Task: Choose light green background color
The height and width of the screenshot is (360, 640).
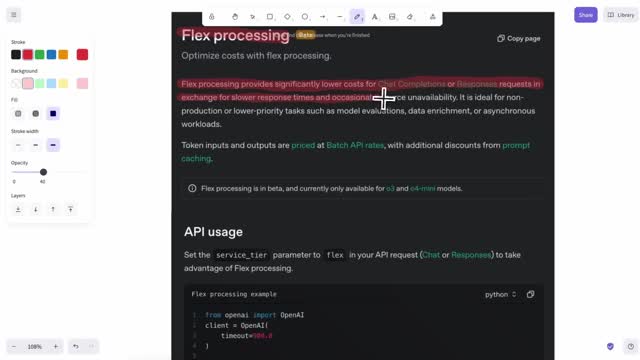Action: 40,83
